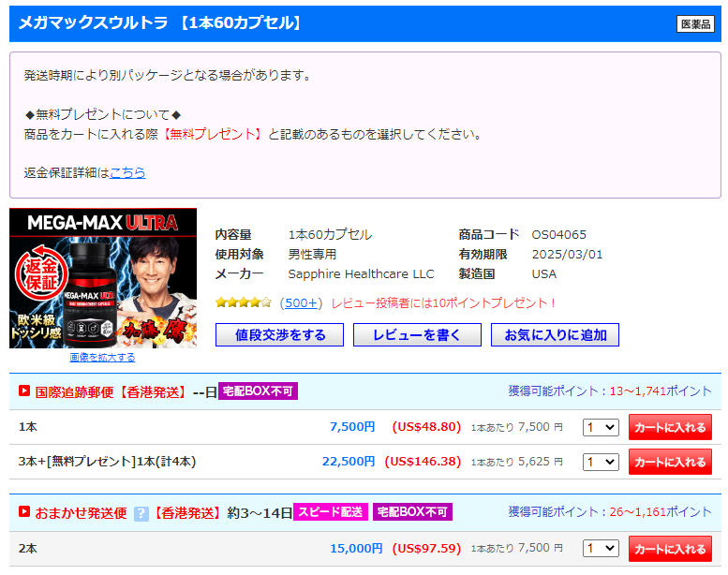
Task: Open quantity dropdown for 3本+無料プレゼント row
Action: [x=601, y=462]
